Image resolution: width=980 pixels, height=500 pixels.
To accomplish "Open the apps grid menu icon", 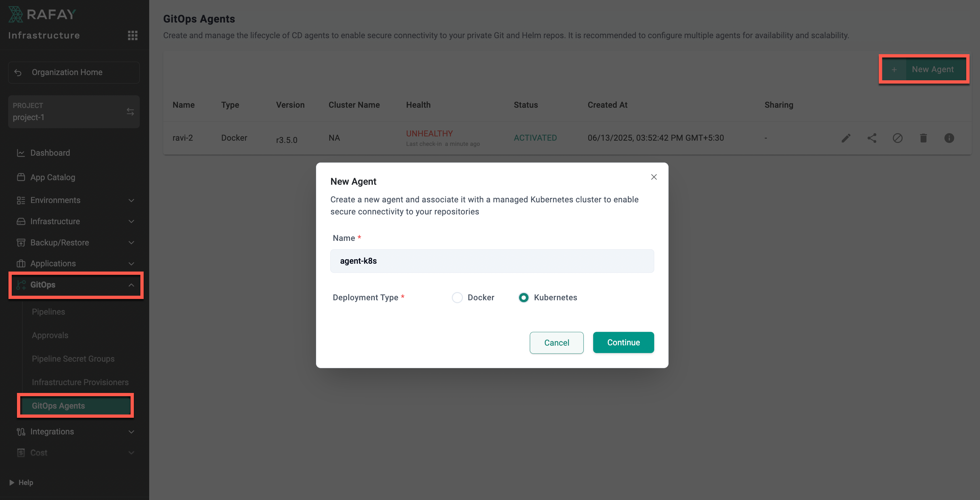I will click(133, 35).
